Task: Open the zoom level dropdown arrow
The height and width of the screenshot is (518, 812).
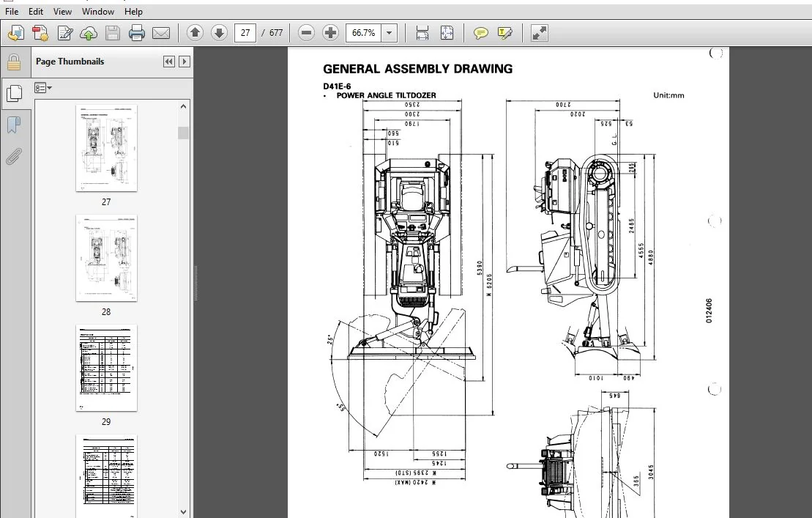Action: coord(390,33)
